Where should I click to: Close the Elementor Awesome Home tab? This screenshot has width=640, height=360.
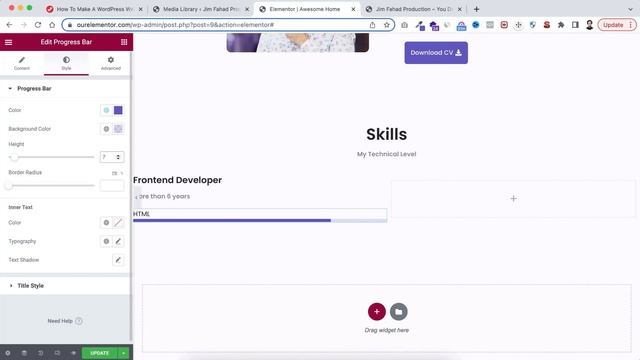coord(353,9)
